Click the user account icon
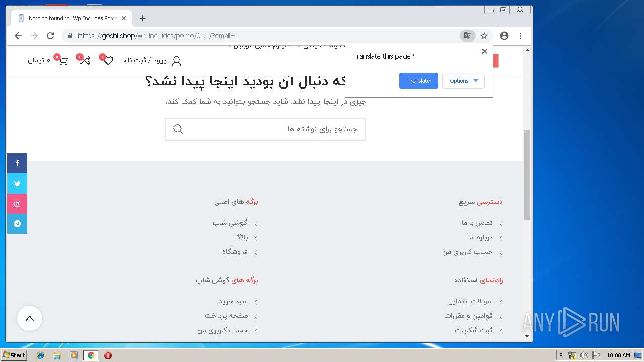This screenshot has width=644, height=362. (x=176, y=61)
